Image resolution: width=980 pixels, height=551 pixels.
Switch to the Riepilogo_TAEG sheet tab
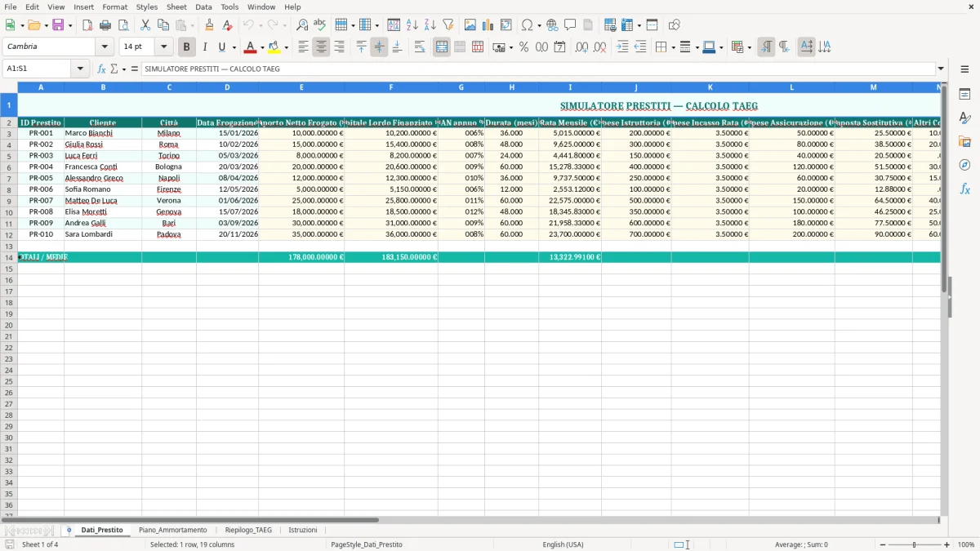[248, 531]
